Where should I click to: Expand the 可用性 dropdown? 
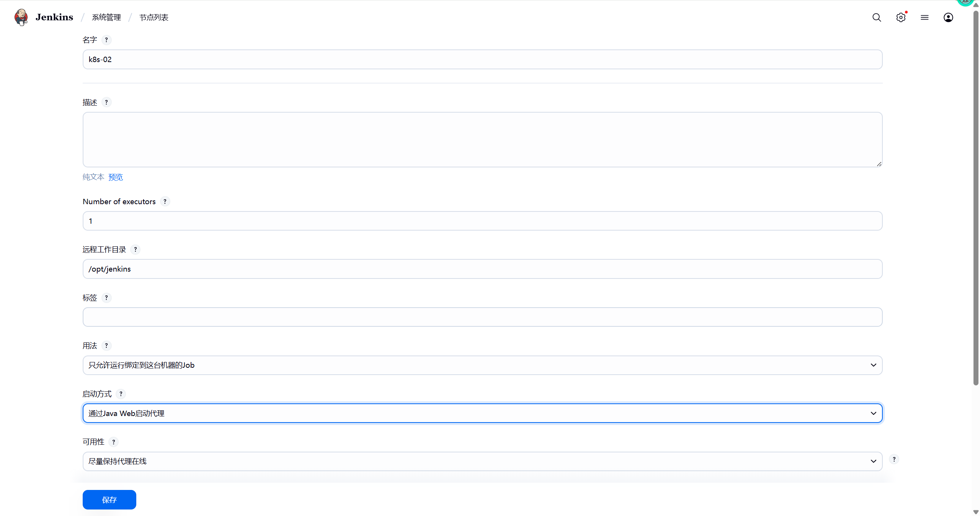[482, 461]
